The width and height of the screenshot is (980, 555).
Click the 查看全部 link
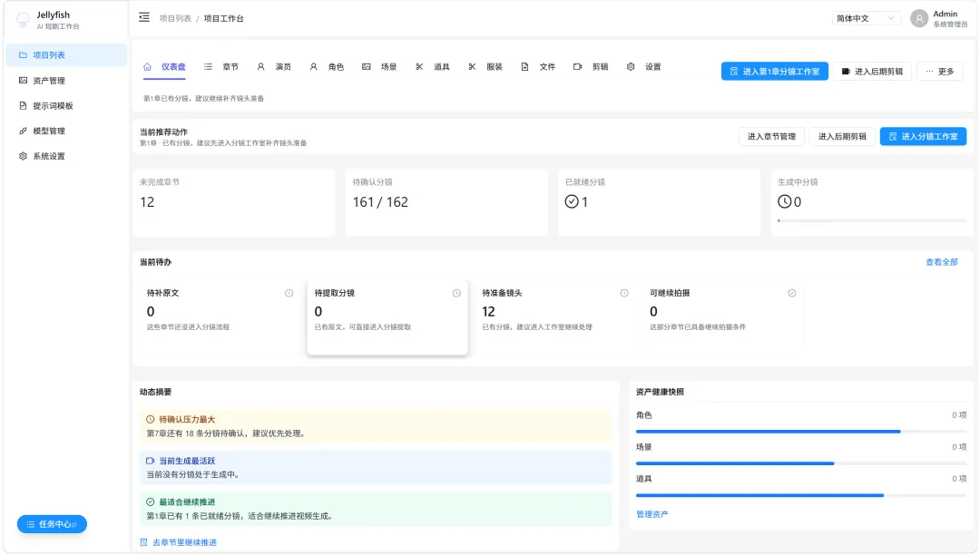(941, 262)
